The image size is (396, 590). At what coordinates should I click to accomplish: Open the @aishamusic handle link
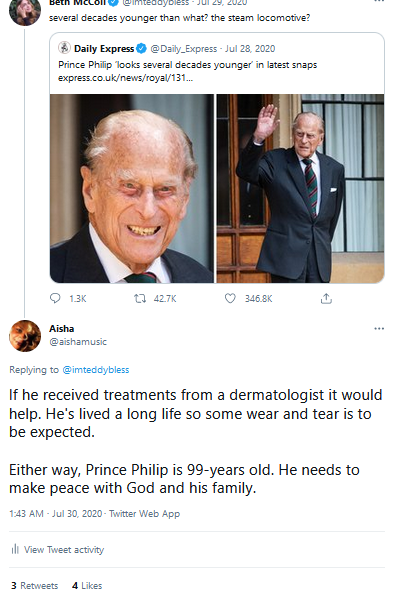[78, 342]
